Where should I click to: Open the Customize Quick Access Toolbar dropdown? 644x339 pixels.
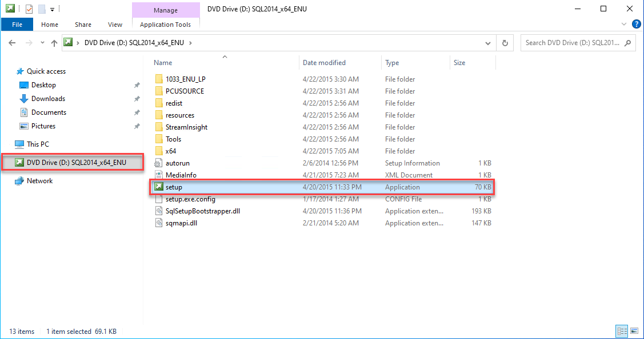[x=52, y=9]
